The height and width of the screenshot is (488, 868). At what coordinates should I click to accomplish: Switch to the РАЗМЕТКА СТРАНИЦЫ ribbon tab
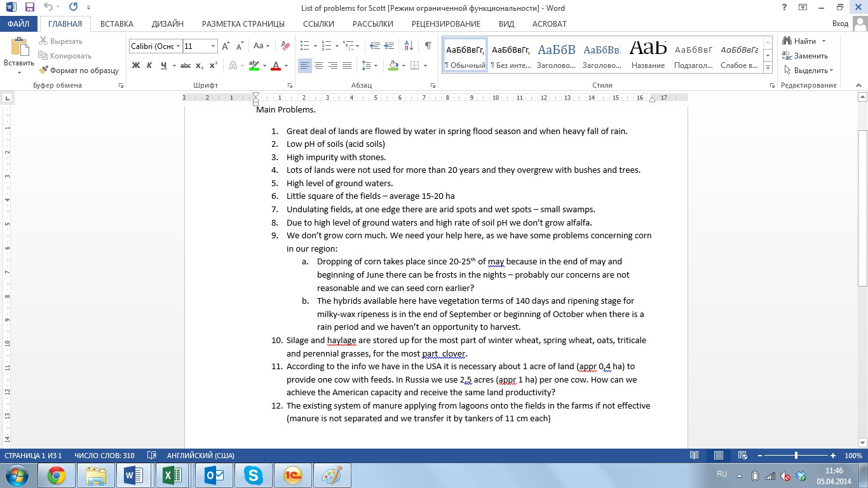click(243, 24)
